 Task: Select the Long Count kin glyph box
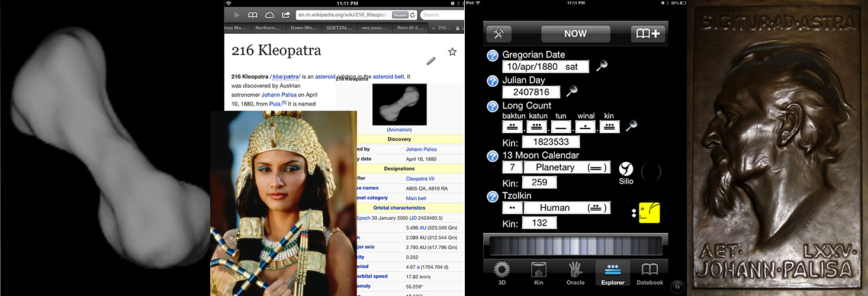(x=609, y=127)
